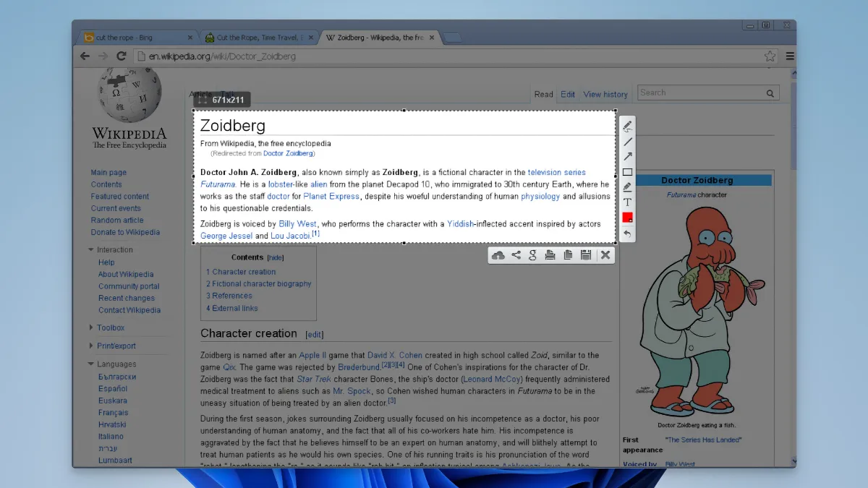Open the View history tab
Viewport: 868px width, 488px height.
coord(605,95)
